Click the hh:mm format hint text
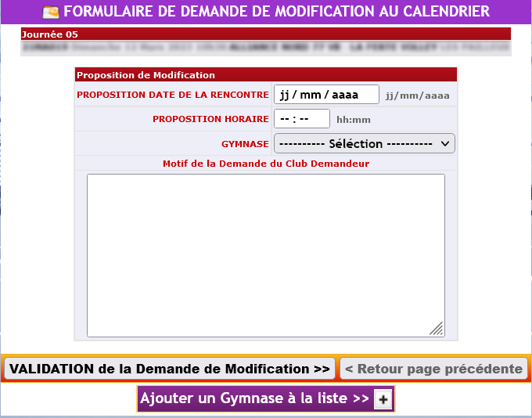 [x=353, y=120]
